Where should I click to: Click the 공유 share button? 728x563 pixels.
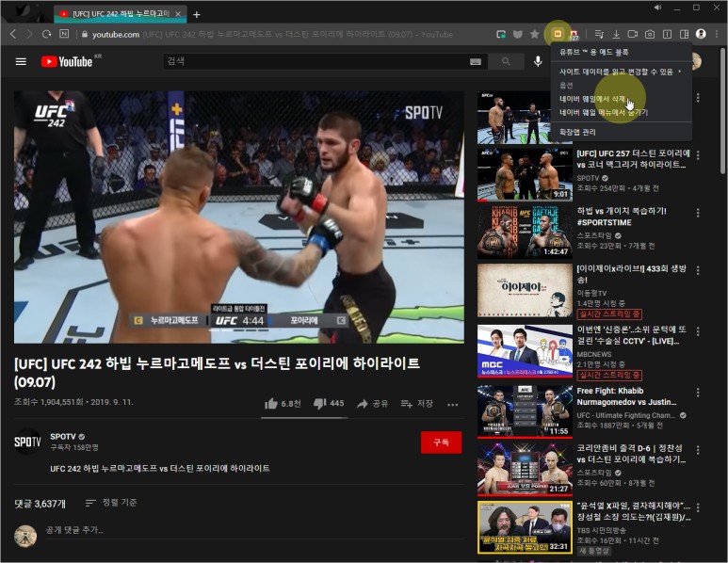click(x=372, y=403)
